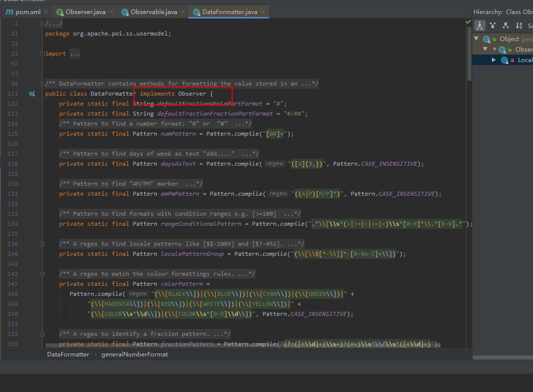Expand the folded comment on line 136
Screen dimensions: 533x392
[42, 244]
